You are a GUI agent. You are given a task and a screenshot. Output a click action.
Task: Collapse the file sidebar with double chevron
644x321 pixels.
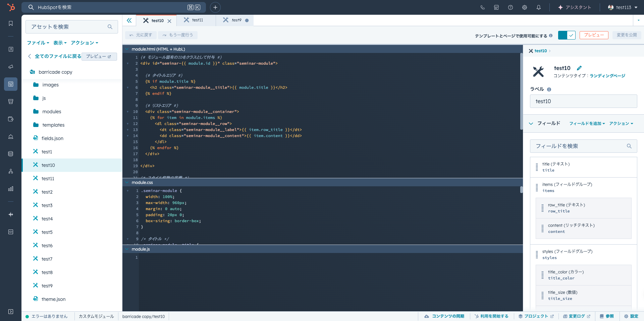[129, 20]
